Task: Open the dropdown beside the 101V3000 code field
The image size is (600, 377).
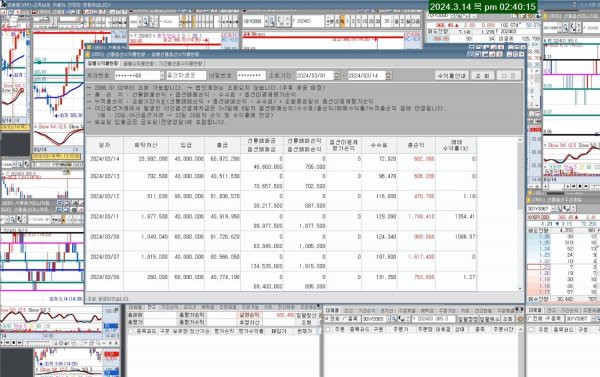Action: click(266, 21)
